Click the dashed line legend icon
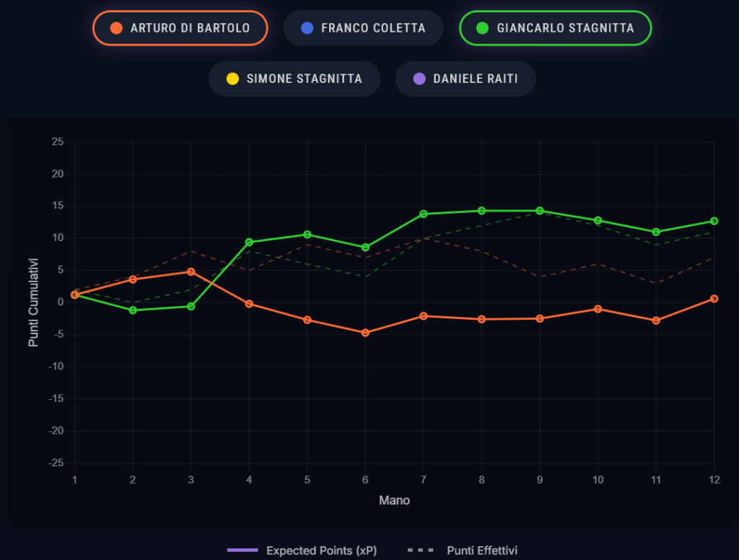 (x=421, y=551)
